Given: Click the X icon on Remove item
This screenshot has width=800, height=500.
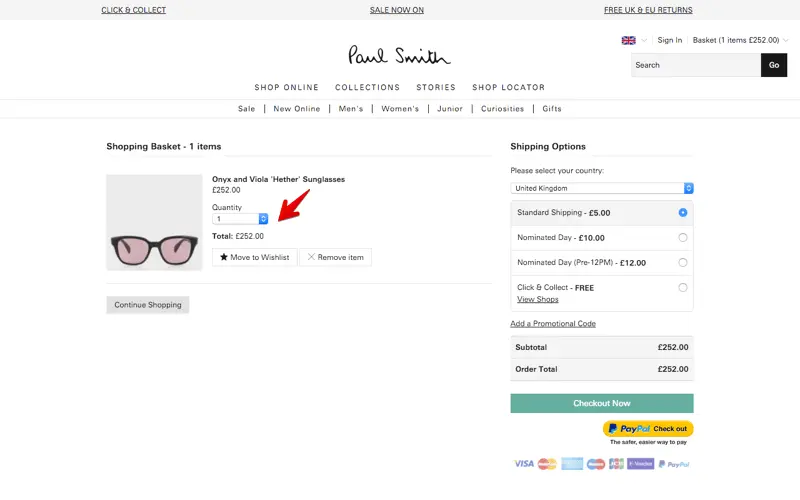Looking at the screenshot, I should [311, 257].
